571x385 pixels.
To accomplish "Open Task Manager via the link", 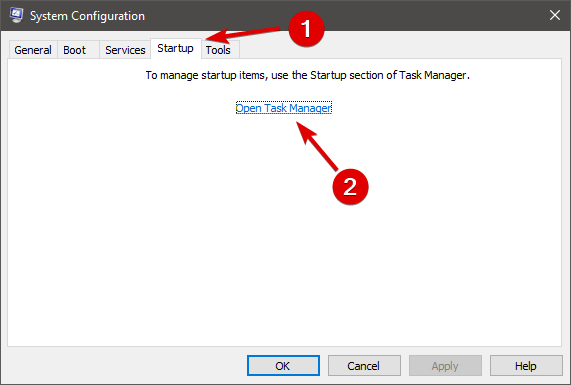I will 284,108.
